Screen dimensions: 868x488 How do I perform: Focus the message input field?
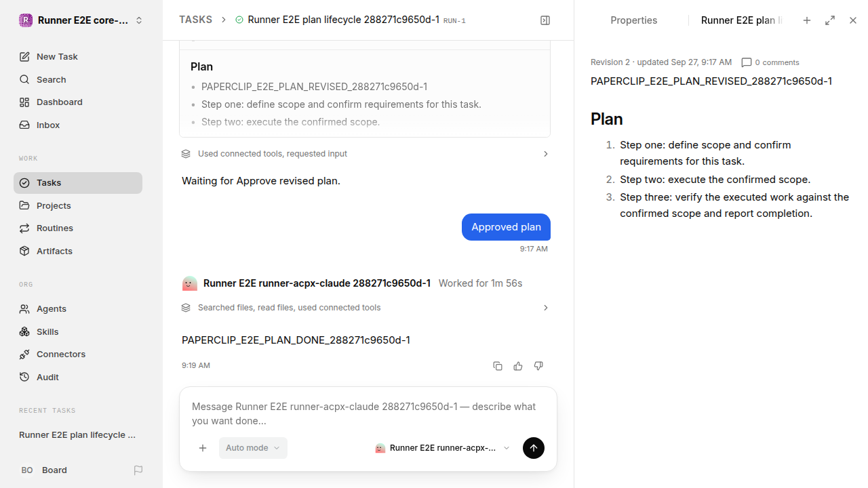click(368, 413)
